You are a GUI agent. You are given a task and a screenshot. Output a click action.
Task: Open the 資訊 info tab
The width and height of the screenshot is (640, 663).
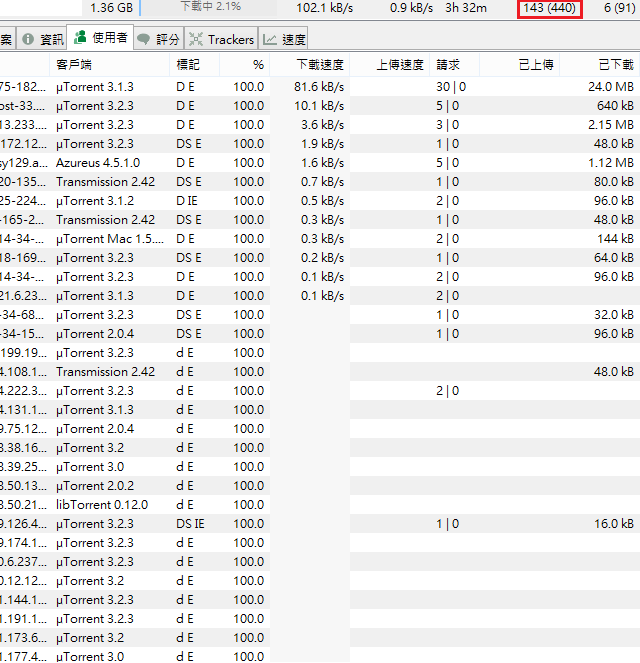(x=42, y=39)
